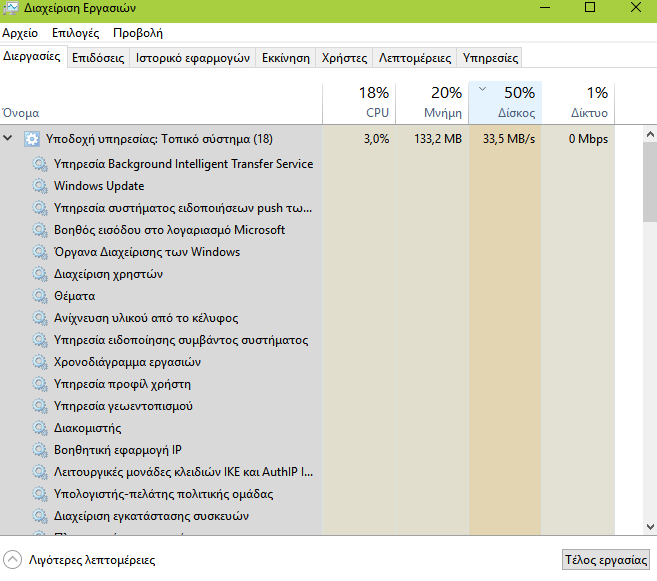This screenshot has width=657, height=581.
Task: Click the Λιγότερες λεπτομέρειες link
Action: (92, 560)
